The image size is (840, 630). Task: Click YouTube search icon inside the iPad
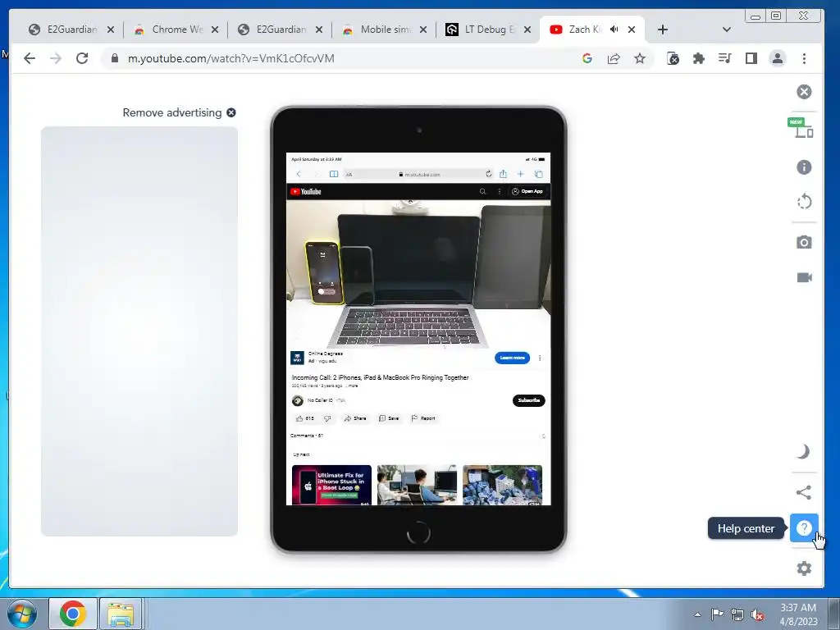(x=482, y=191)
